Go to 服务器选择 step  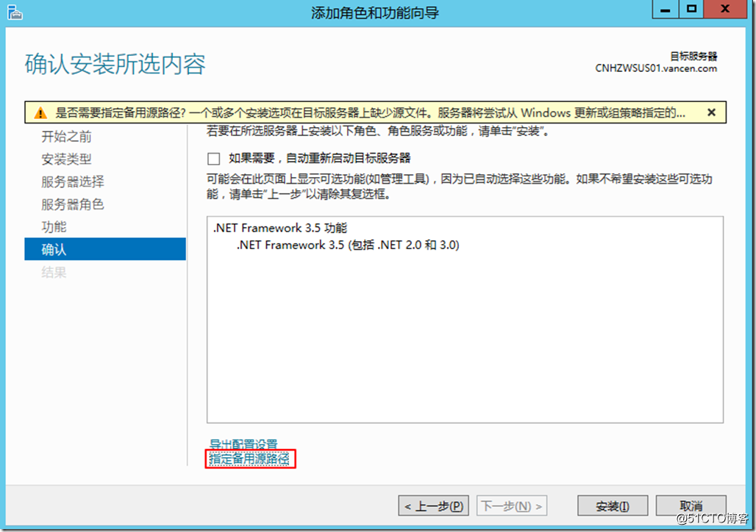pyautogui.click(x=73, y=181)
